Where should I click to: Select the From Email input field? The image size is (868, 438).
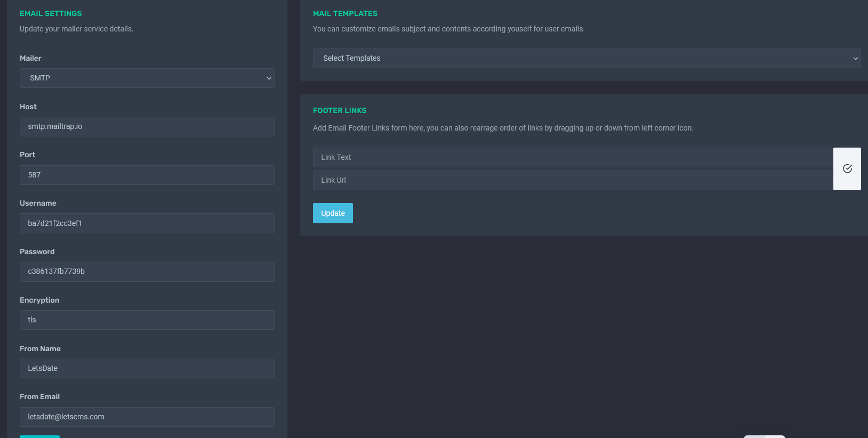pos(147,417)
